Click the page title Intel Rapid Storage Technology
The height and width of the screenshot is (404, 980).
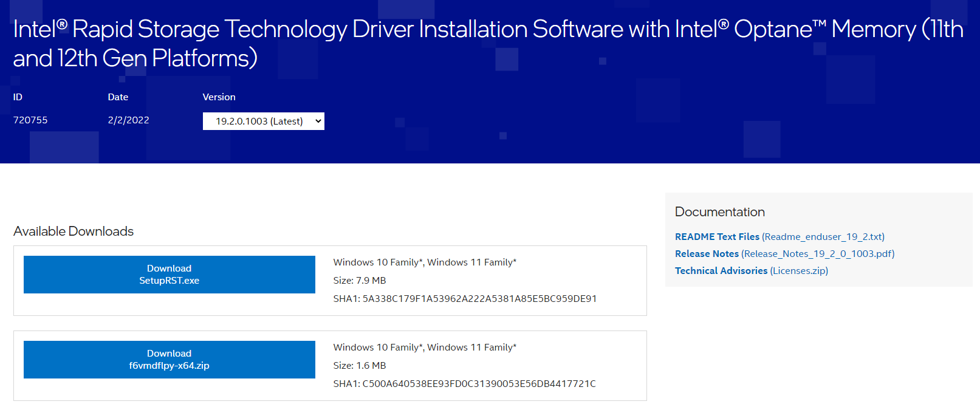click(488, 43)
